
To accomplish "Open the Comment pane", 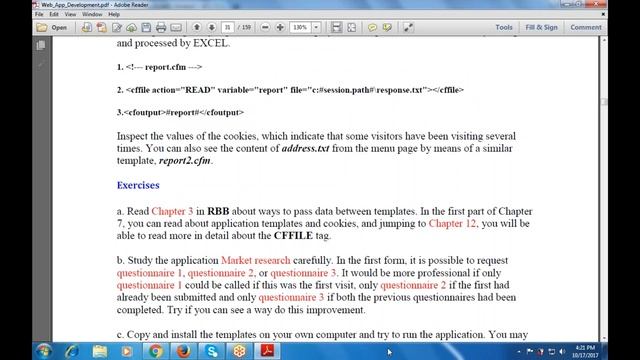I will 586,27.
